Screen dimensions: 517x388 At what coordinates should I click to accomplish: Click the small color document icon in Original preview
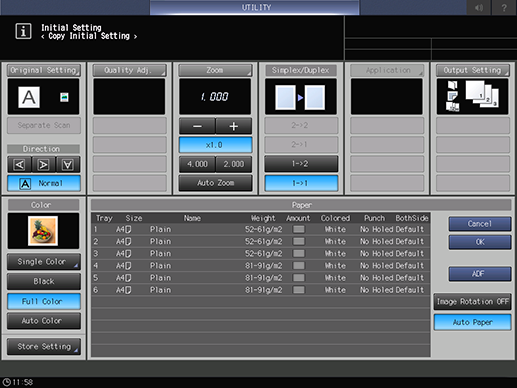coord(64,97)
